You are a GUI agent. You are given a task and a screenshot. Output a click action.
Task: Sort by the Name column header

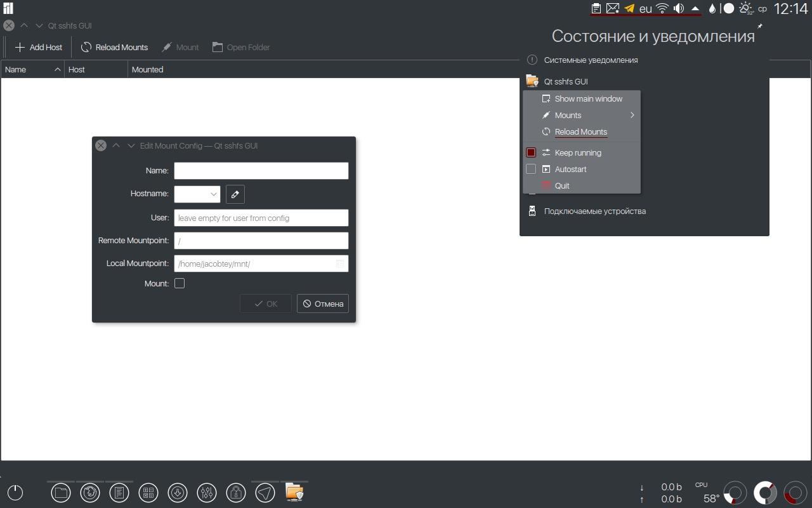pos(32,69)
